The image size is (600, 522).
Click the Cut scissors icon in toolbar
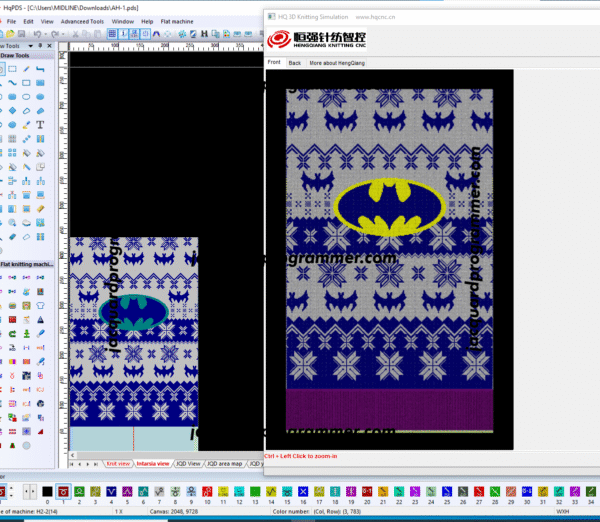click(x=78, y=34)
